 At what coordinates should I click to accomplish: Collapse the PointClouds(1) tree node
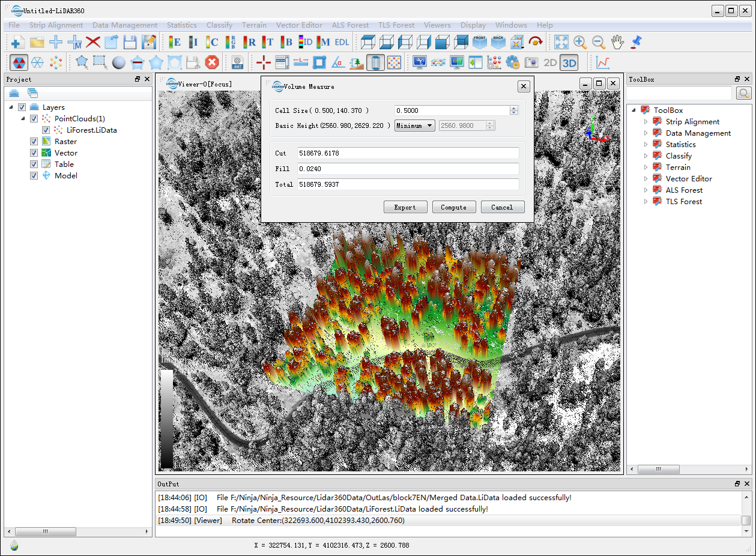click(23, 119)
